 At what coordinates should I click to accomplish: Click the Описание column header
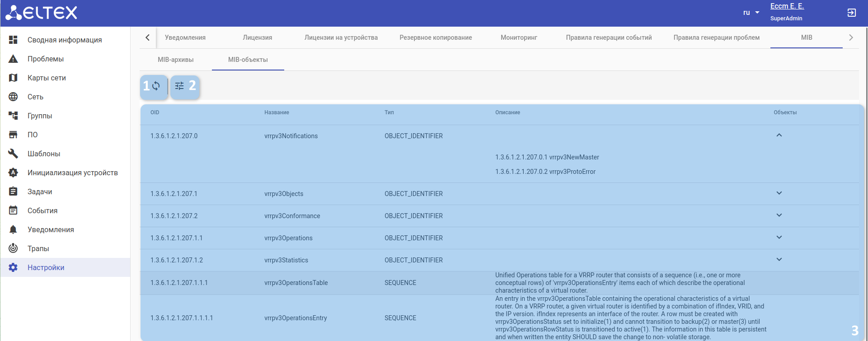[507, 112]
